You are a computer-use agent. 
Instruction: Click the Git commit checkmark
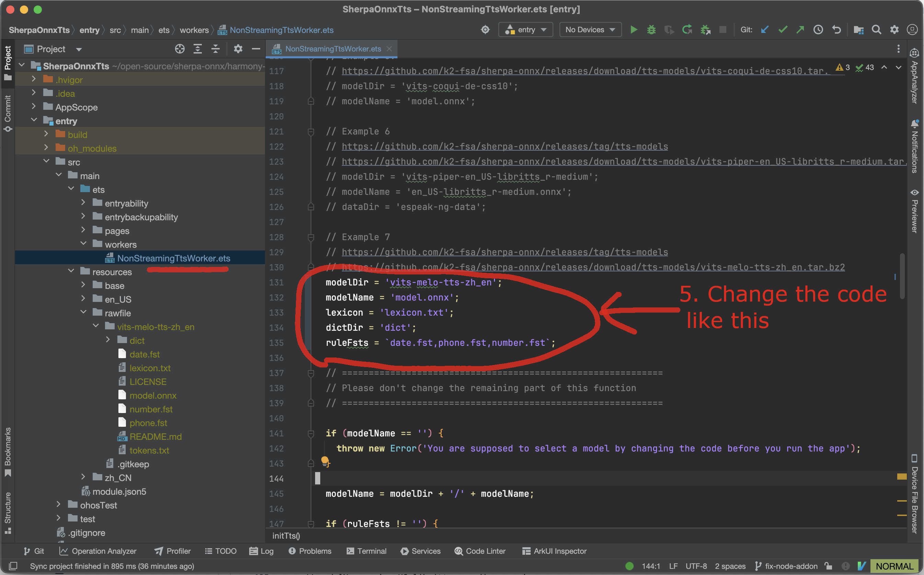pyautogui.click(x=783, y=30)
